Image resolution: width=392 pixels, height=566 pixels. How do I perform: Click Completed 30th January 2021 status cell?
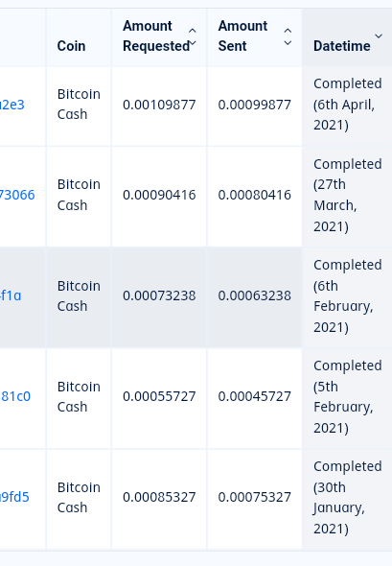tap(347, 499)
